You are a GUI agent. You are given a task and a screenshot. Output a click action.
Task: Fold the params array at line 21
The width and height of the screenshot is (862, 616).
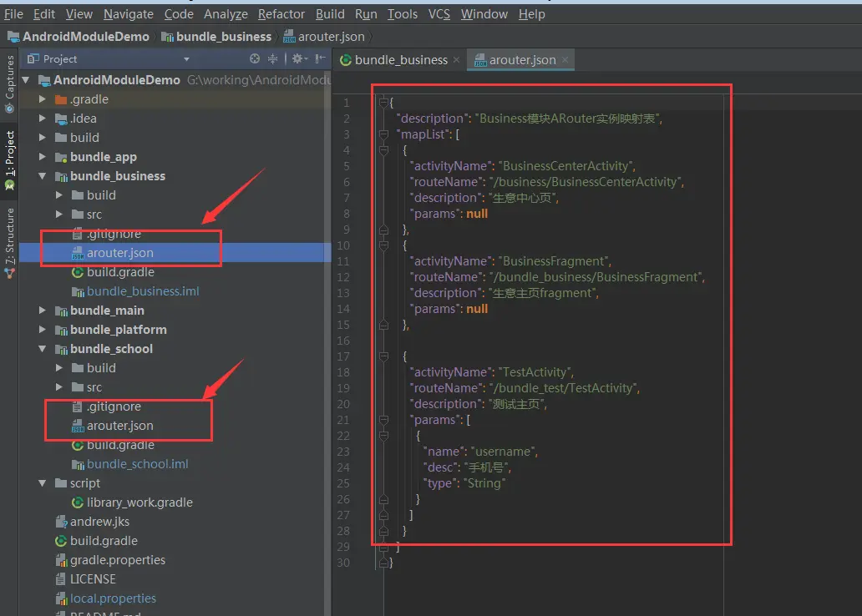[383, 420]
